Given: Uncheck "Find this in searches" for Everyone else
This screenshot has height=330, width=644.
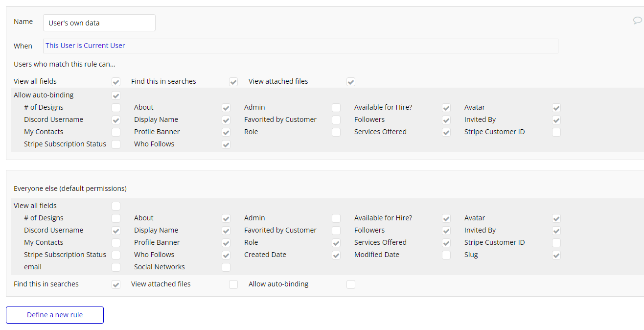Looking at the screenshot, I should click(x=116, y=284).
